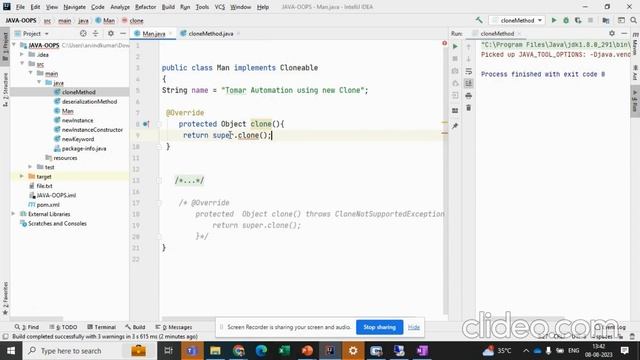Expand the test folder
Viewport: 640px width, 360px height.
31,167
